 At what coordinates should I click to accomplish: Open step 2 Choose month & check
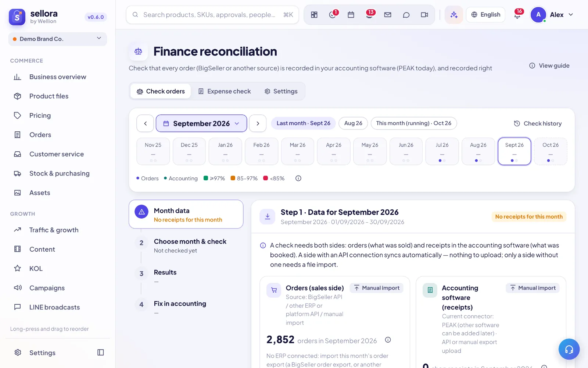186,246
